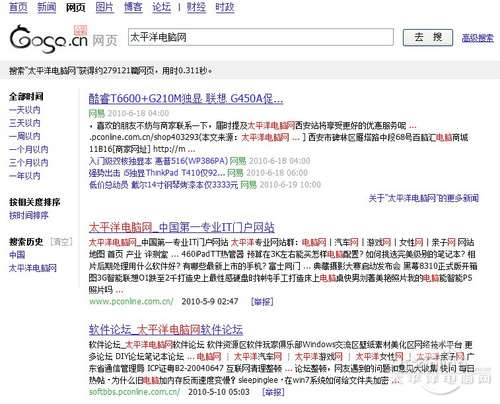Open 高级搜索 advanced search
The height and width of the screenshot is (404, 500).
tap(478, 38)
